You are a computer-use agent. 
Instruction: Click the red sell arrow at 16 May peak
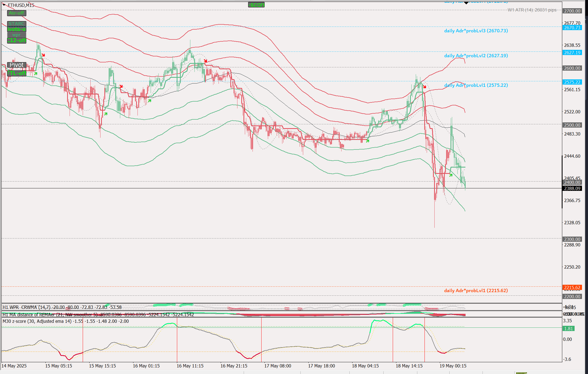205,61
